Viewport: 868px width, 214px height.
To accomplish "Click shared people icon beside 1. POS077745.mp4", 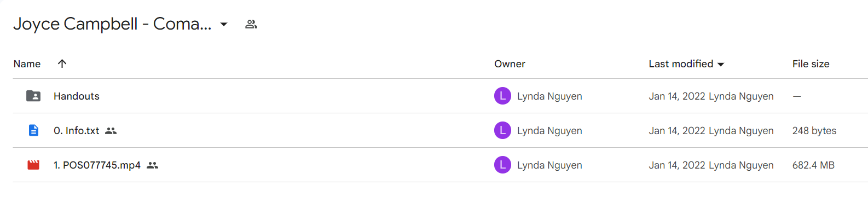I will [153, 165].
